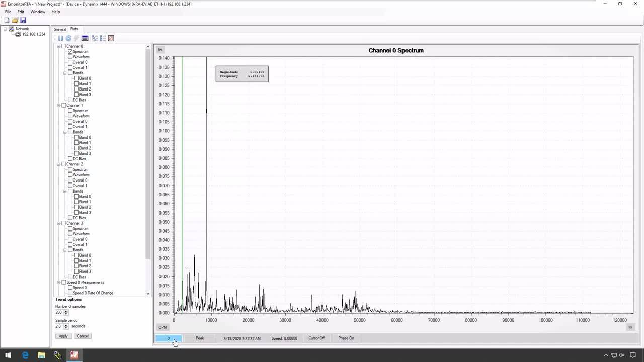Collapse the Channel 0 tree node
This screenshot has height=362, width=644.
pyautogui.click(x=58, y=46)
